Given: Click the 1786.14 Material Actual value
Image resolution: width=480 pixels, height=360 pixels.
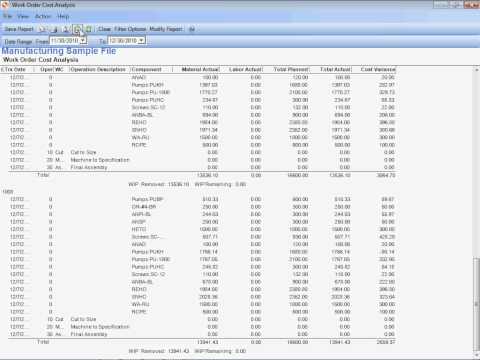Looking at the screenshot, I should pyautogui.click(x=209, y=252).
